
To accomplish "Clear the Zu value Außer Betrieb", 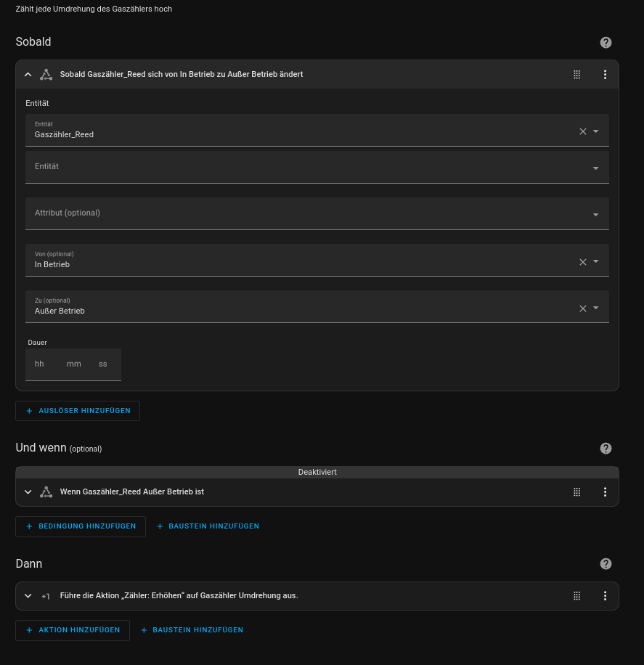I will pos(582,309).
